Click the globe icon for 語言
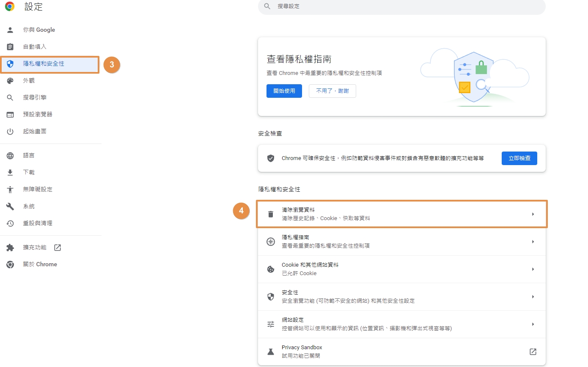Screen dimensions: 588x367 [x=10, y=156]
